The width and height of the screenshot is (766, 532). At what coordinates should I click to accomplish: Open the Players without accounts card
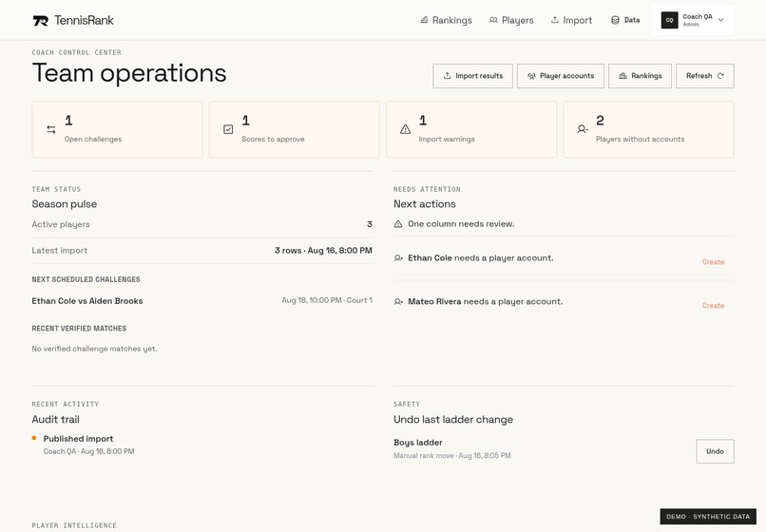[648, 129]
